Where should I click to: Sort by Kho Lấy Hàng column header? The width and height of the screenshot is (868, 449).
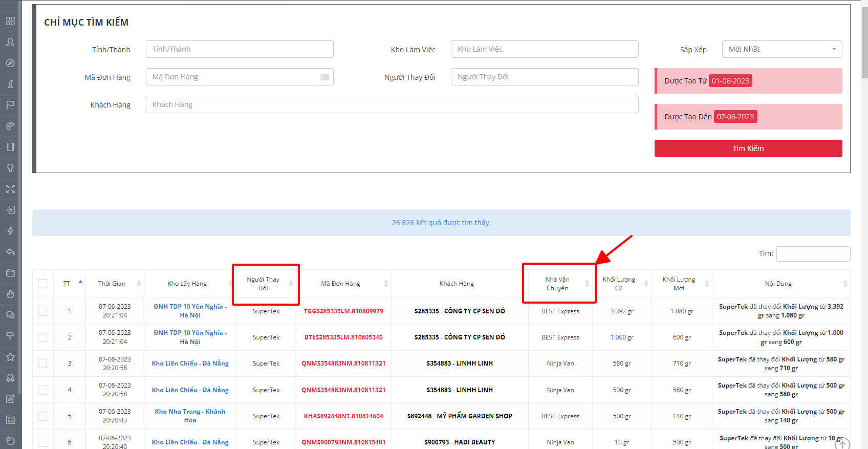190,284
